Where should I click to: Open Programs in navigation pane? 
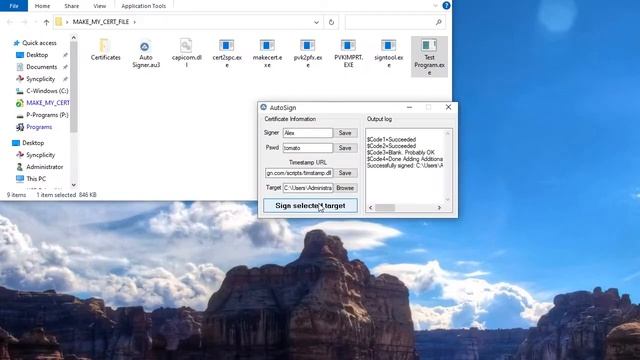pos(39,127)
